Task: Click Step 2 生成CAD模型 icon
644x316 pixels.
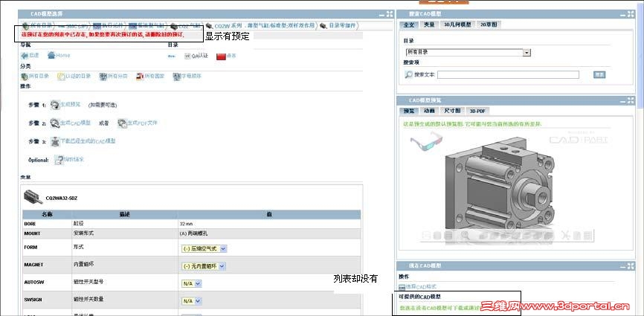Action: click(55, 123)
